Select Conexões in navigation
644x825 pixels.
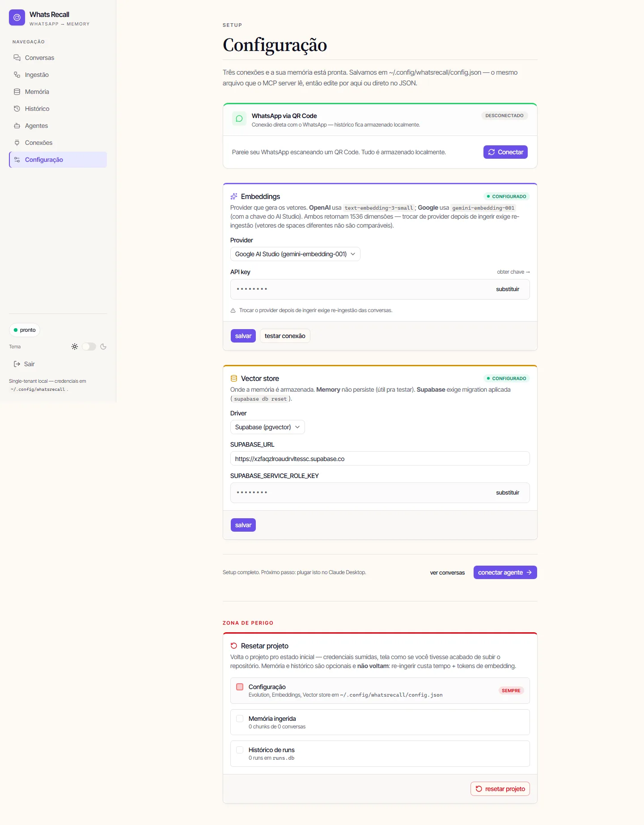click(58, 143)
